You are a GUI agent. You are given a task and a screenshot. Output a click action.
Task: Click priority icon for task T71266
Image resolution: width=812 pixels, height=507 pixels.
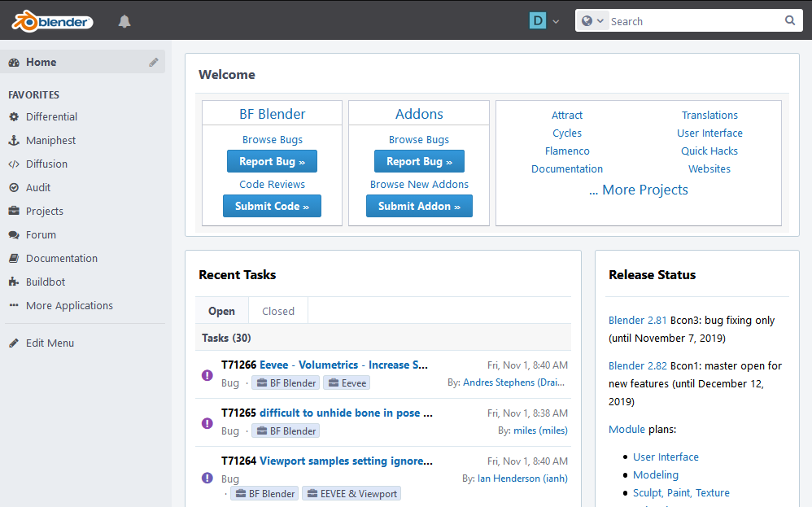[x=207, y=375]
